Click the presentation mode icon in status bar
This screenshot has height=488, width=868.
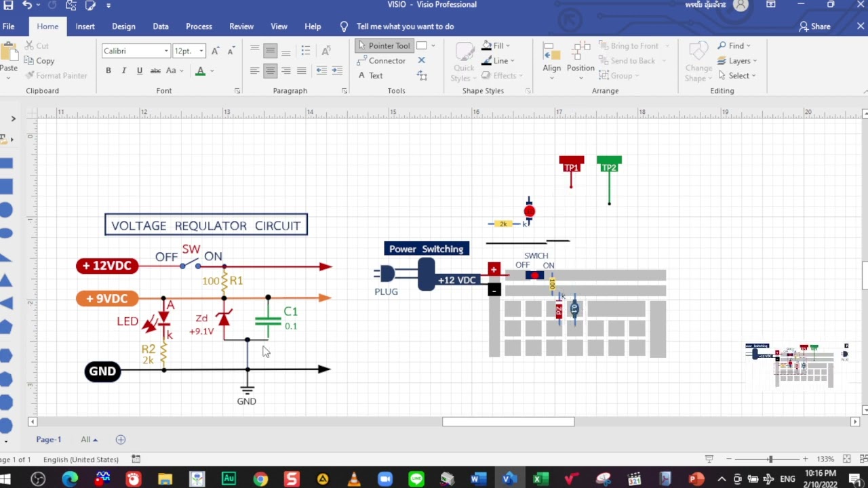pyautogui.click(x=709, y=459)
